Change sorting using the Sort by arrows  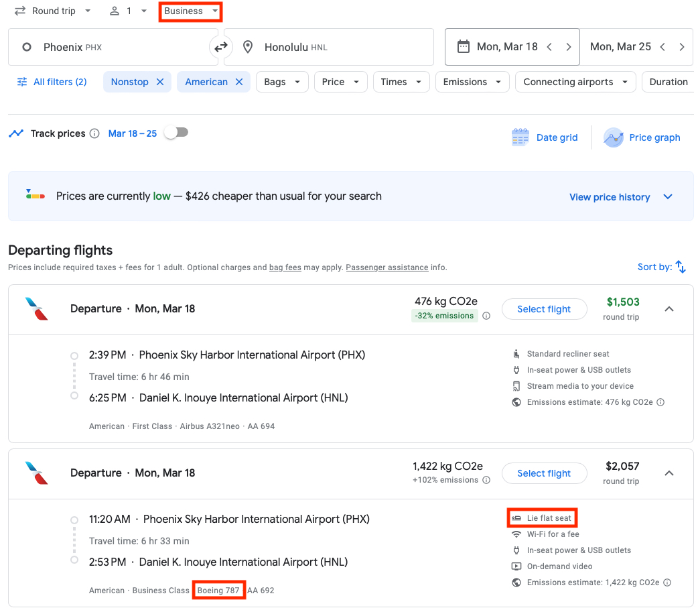click(x=681, y=267)
